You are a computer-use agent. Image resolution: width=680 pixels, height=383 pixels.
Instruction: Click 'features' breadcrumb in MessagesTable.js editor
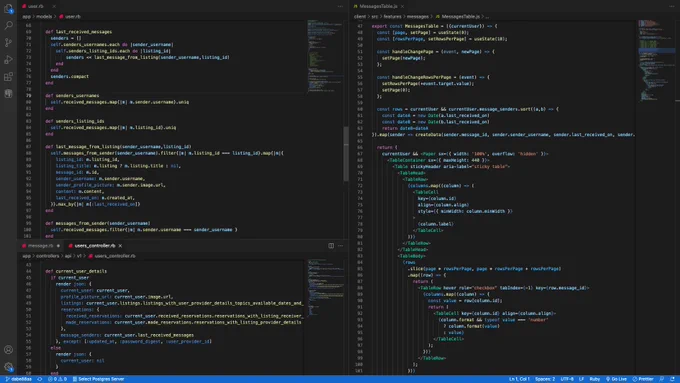392,16
